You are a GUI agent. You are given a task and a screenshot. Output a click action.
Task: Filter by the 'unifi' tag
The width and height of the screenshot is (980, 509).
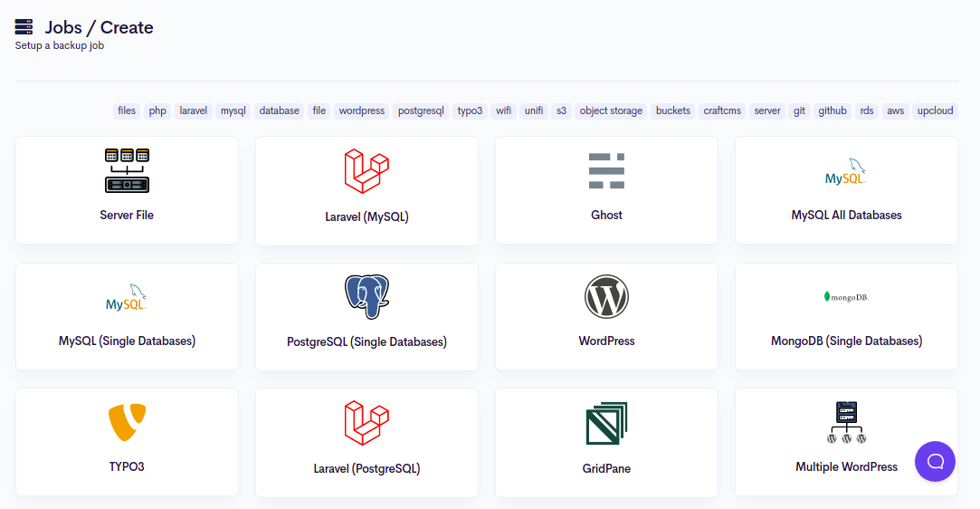(534, 110)
